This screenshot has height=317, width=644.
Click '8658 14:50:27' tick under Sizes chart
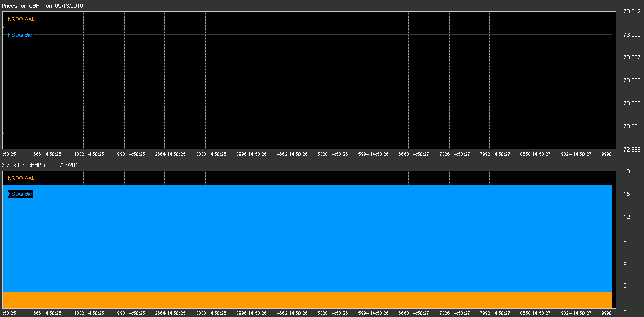(x=535, y=313)
